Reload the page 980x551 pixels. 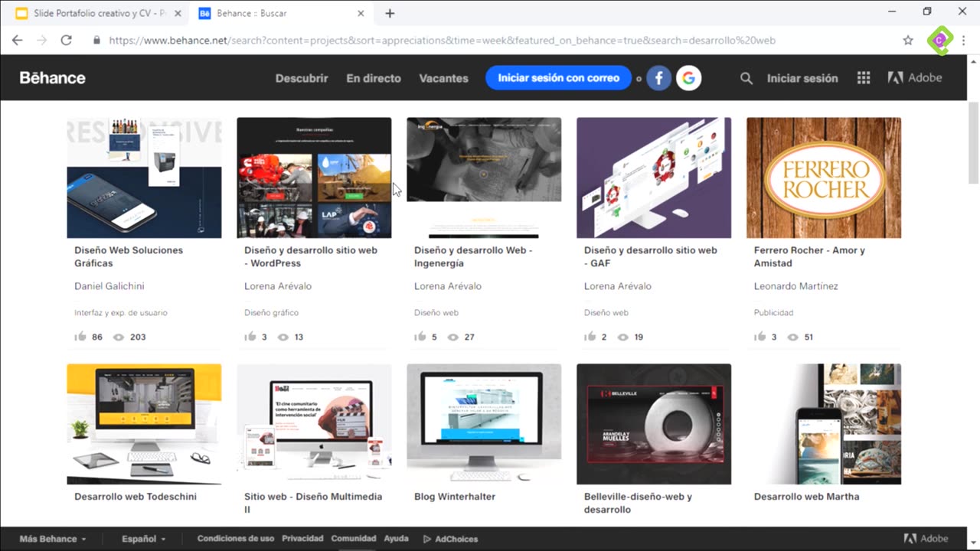click(x=66, y=40)
